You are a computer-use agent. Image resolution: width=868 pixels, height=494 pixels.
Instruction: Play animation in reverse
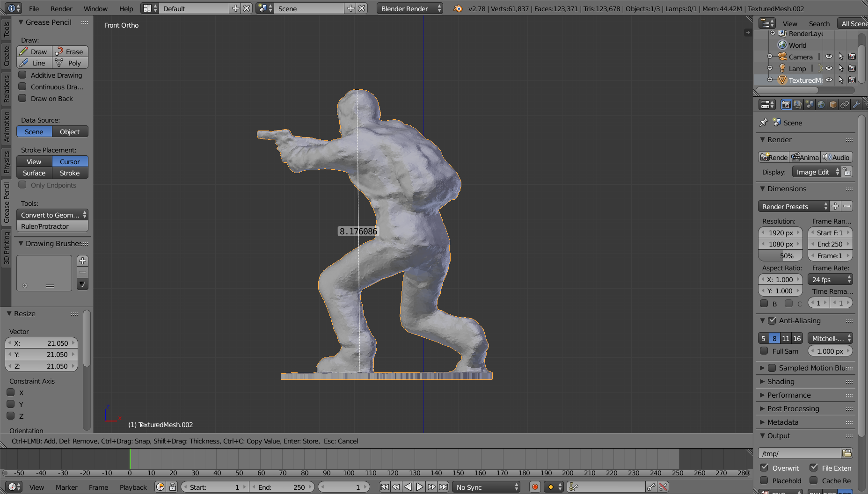(x=408, y=487)
